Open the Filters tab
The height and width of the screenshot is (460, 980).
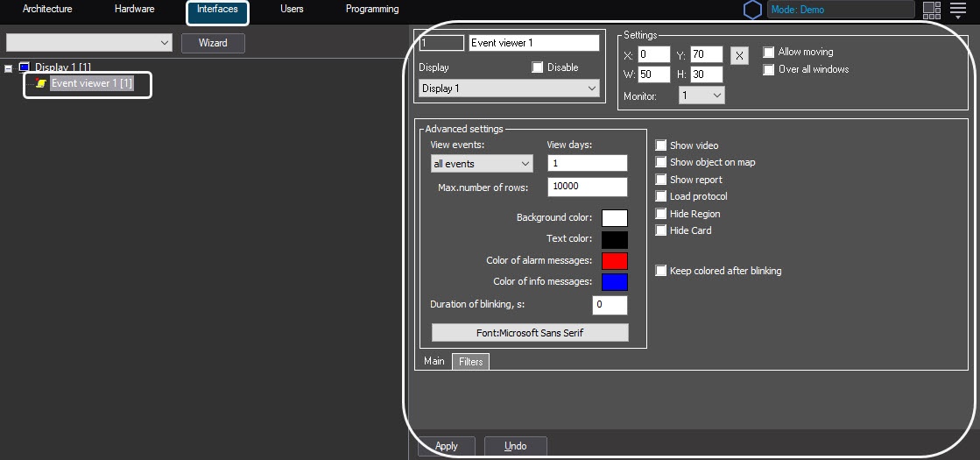pos(470,362)
